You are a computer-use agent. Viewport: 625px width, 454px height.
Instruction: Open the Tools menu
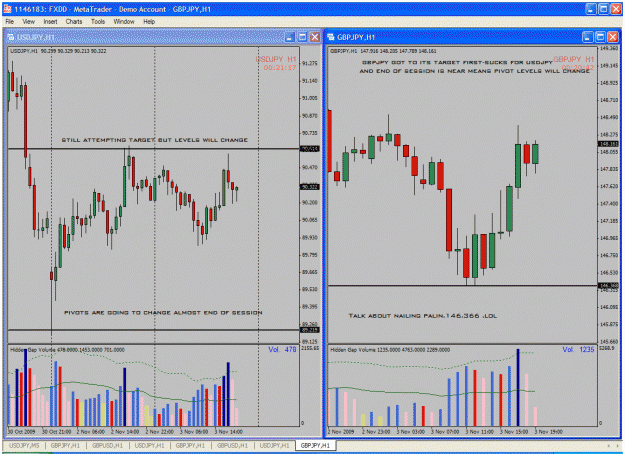click(x=98, y=22)
